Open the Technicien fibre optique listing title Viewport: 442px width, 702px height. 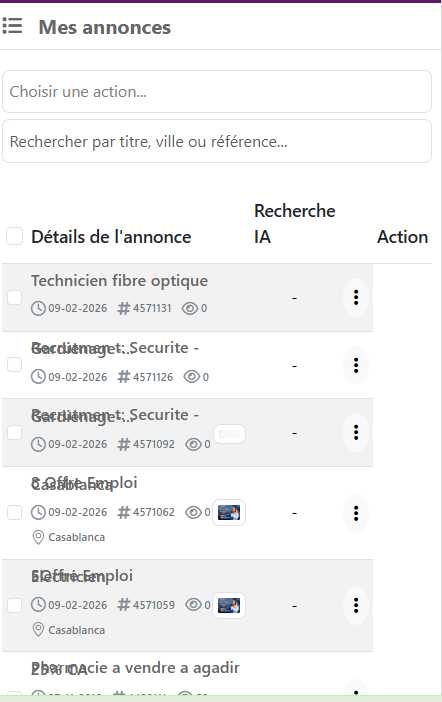click(x=119, y=281)
